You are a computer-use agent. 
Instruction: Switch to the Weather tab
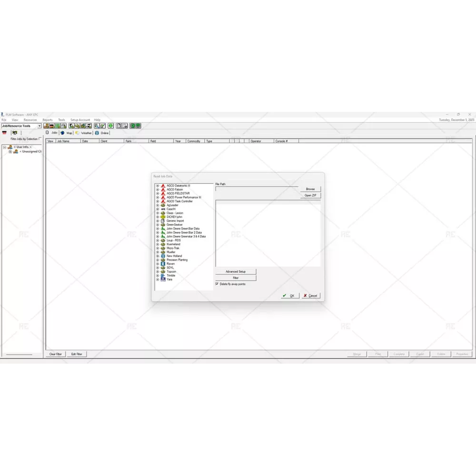click(x=83, y=133)
